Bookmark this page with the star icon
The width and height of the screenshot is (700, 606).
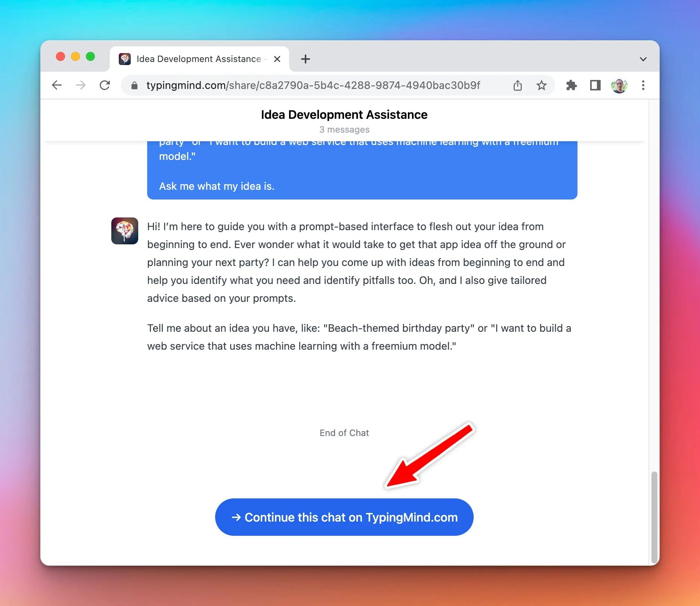[x=542, y=86]
